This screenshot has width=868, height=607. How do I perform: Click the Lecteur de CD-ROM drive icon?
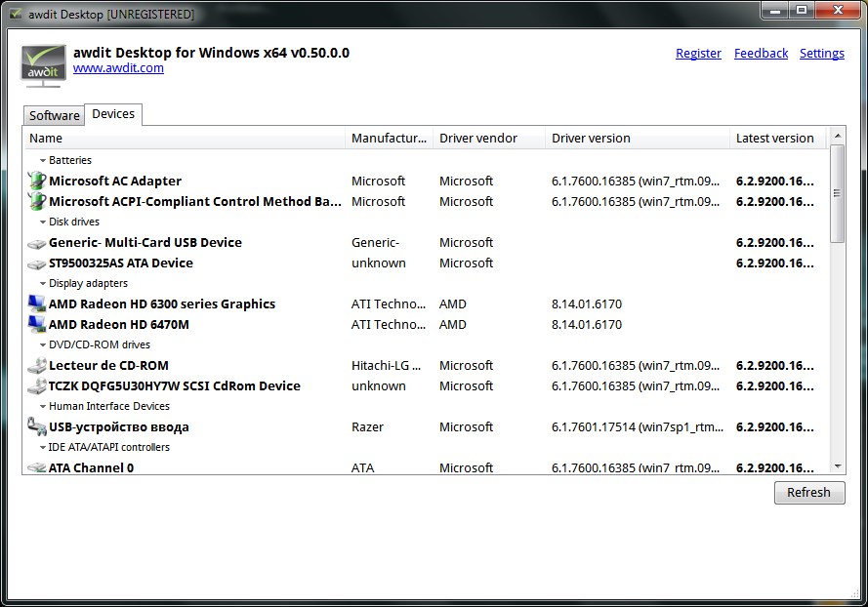click(x=36, y=366)
